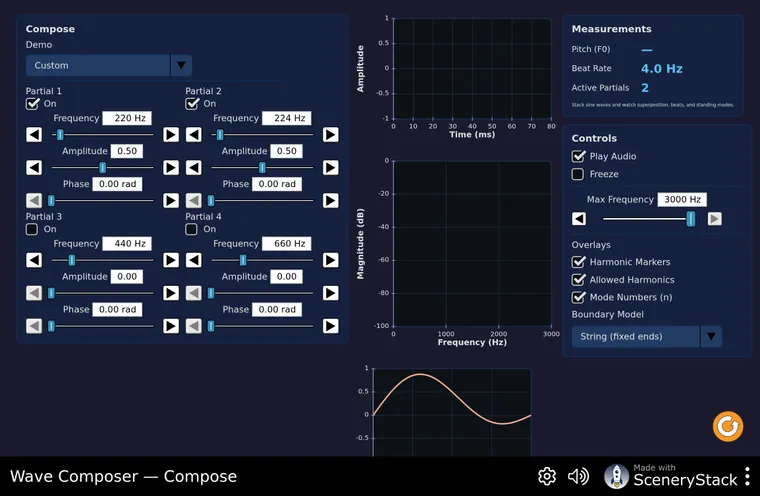760x496 pixels.
Task: Click the Demo dropdown arrow button
Action: click(x=181, y=65)
